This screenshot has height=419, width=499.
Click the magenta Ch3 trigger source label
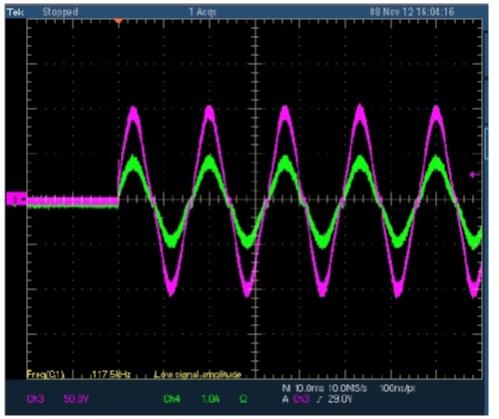tap(301, 399)
